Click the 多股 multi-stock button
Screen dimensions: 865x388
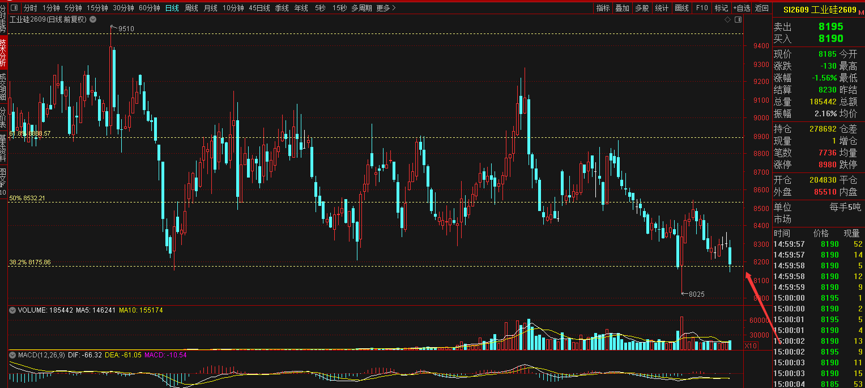642,8
